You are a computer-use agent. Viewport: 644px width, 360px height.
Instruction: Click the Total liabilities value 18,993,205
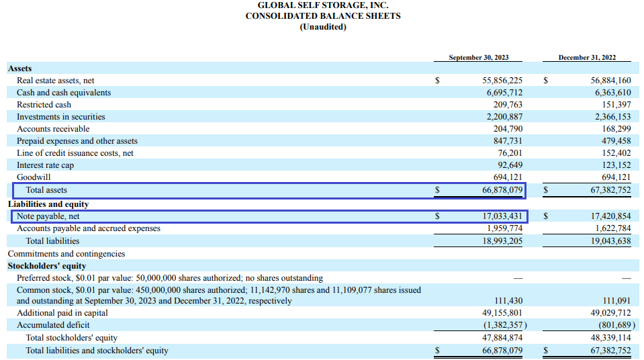coord(502,240)
